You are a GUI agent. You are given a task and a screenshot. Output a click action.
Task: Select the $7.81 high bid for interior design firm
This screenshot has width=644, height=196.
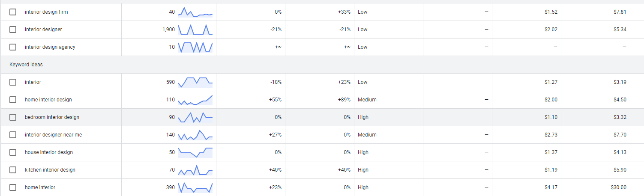[x=620, y=12]
